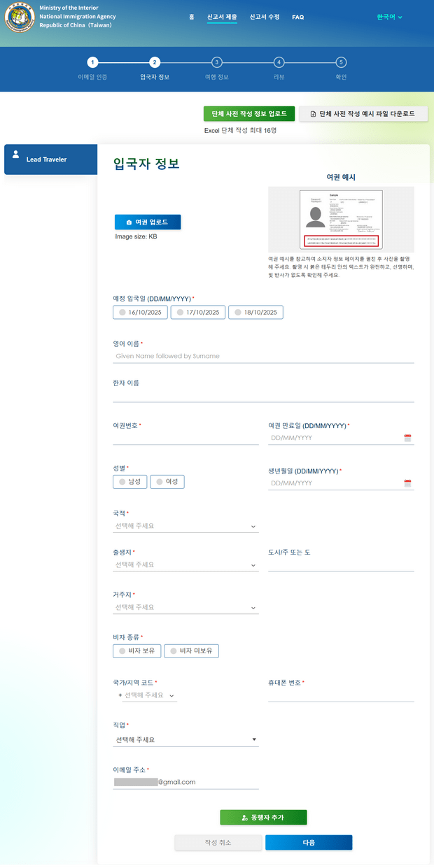Select 남성 gender radio option
This screenshot has width=434, height=868.
coord(130,482)
